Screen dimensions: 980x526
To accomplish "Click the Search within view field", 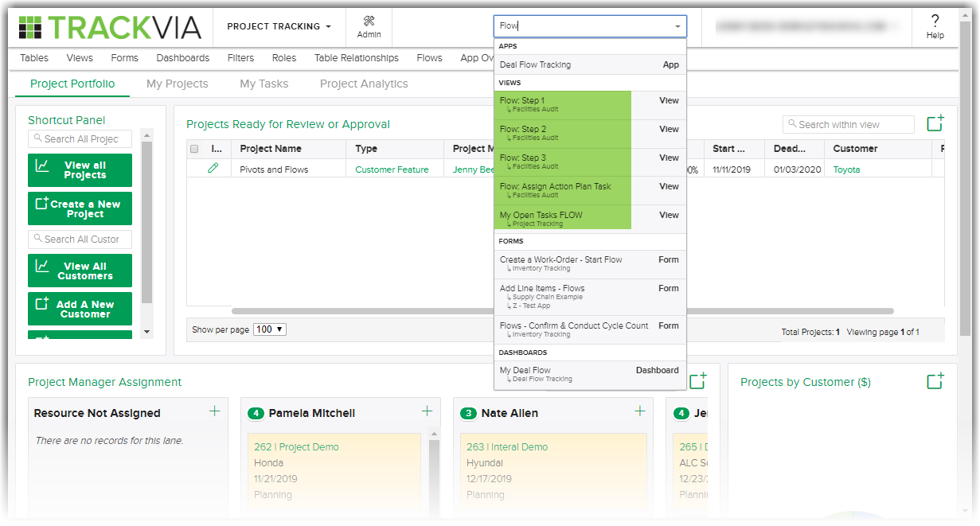I will click(x=849, y=124).
